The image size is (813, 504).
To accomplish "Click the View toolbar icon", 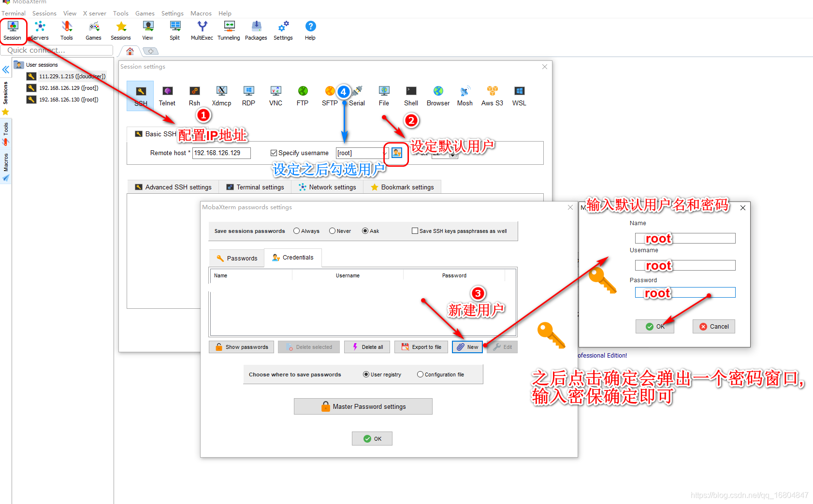I will click(148, 30).
